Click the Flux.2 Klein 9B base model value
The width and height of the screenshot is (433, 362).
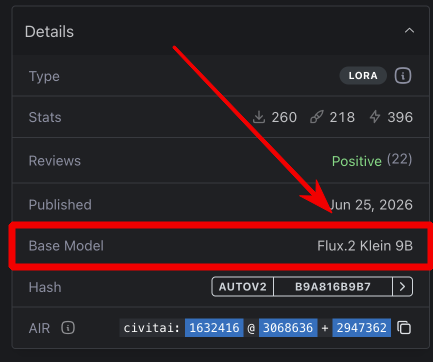[x=365, y=246]
